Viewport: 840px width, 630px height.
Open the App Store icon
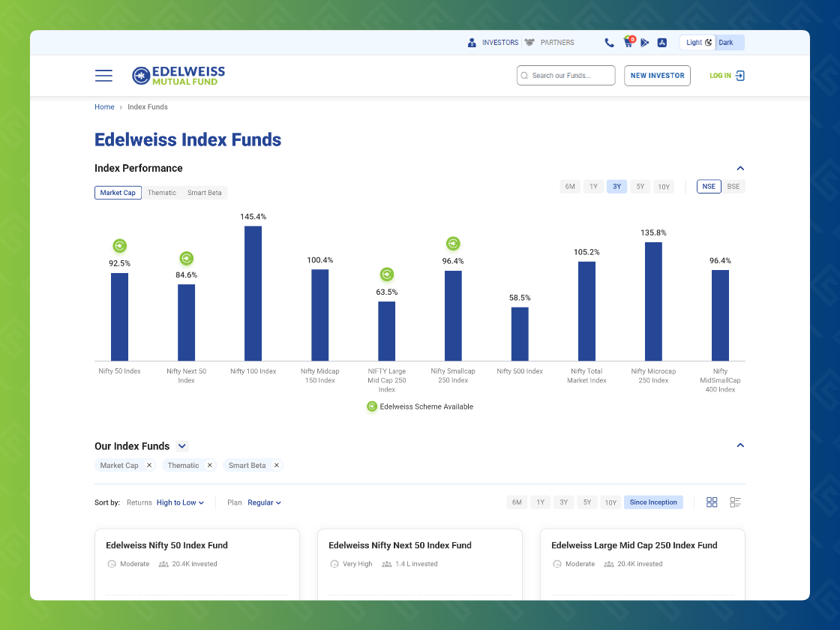[x=662, y=43]
